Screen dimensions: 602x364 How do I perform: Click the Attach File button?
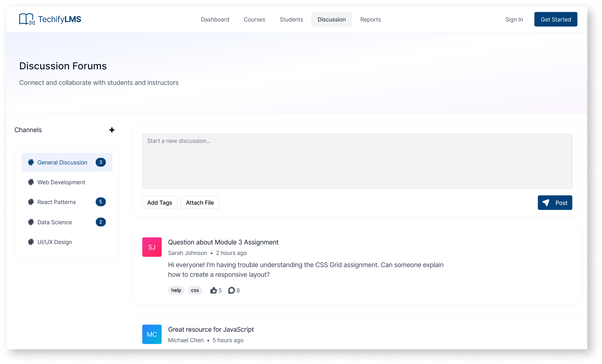tap(200, 203)
